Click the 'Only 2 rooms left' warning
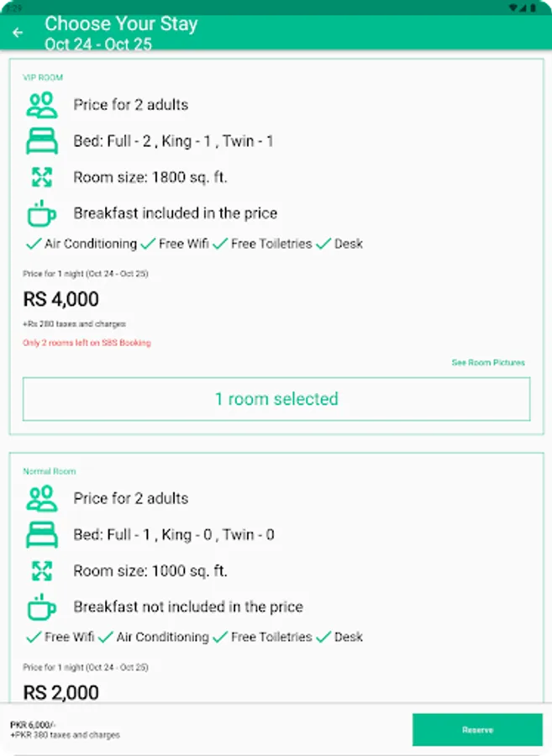The width and height of the screenshot is (552, 756). coord(87,343)
